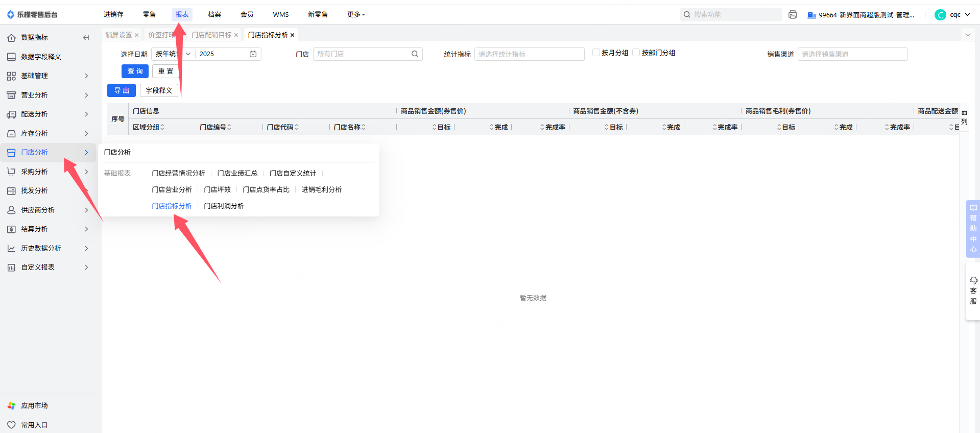Open 门店利润分析 report link
The height and width of the screenshot is (433, 980).
pos(224,206)
